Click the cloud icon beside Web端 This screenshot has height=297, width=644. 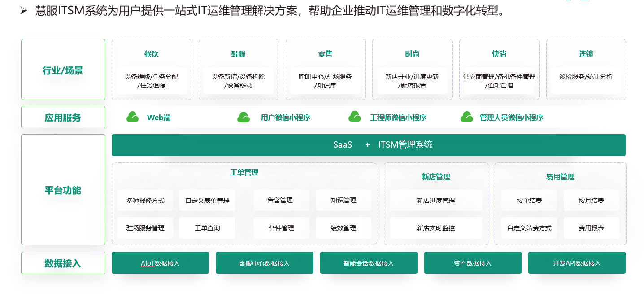[132, 117]
